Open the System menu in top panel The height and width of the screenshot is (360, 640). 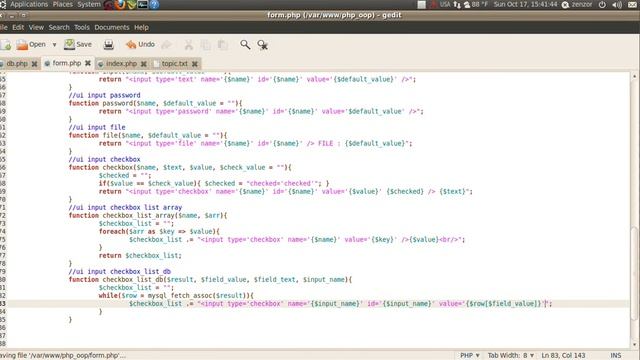[89, 4]
